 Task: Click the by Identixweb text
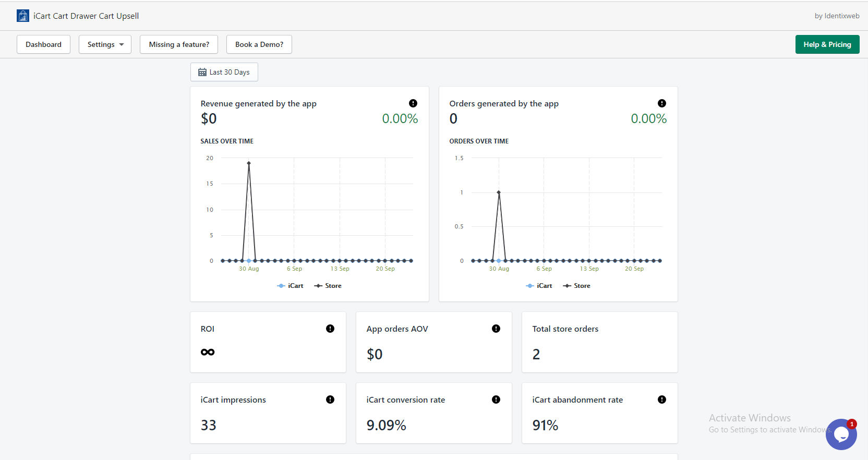(x=837, y=16)
